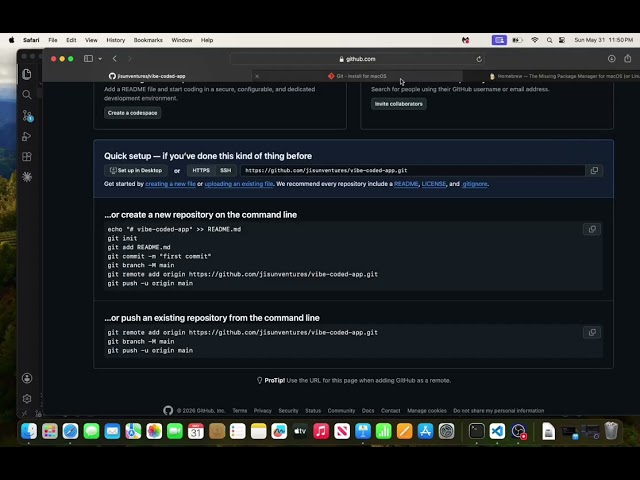Reload the github.com page
Viewport: 640px width, 480px height.
(479, 59)
